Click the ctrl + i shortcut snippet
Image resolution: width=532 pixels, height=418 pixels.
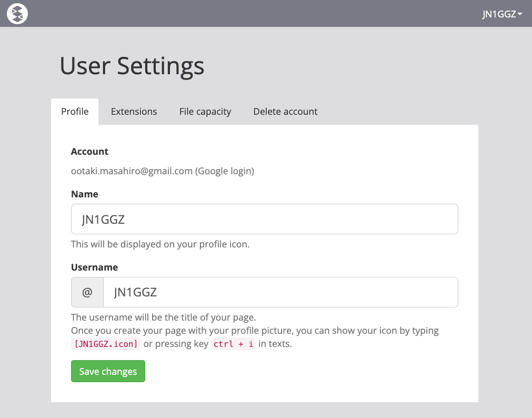[233, 344]
